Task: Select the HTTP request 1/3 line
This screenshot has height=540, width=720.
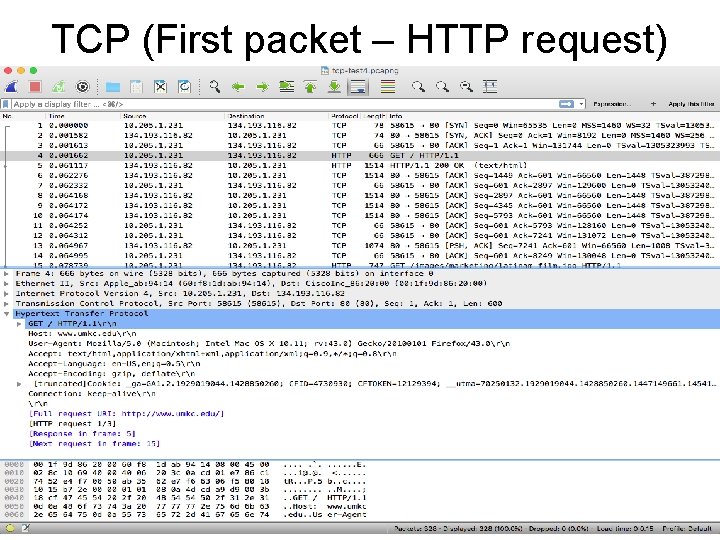Action: coord(73,424)
